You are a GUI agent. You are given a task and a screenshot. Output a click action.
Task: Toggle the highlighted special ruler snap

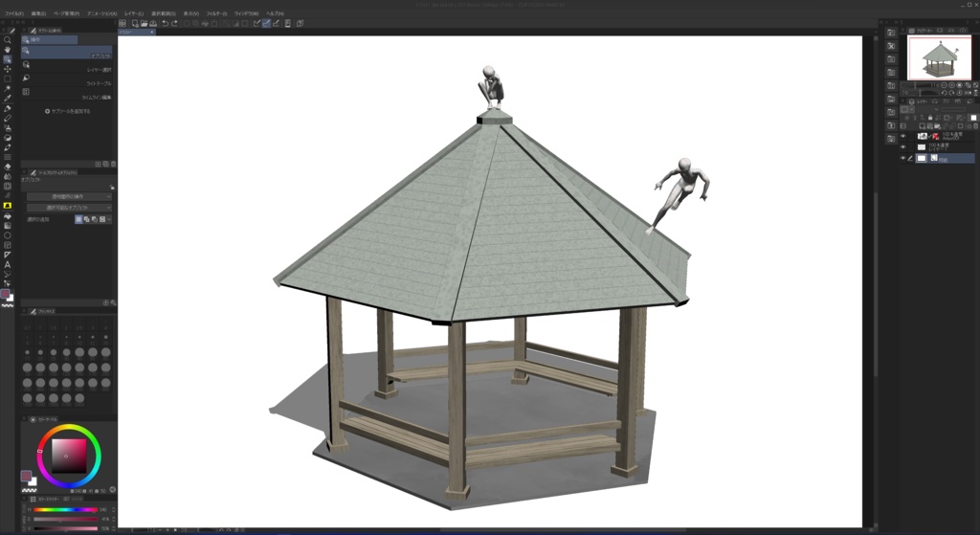coord(266,24)
